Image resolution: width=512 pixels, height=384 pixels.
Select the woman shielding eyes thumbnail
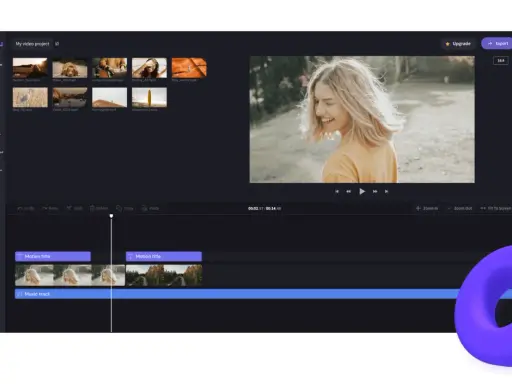tap(149, 68)
